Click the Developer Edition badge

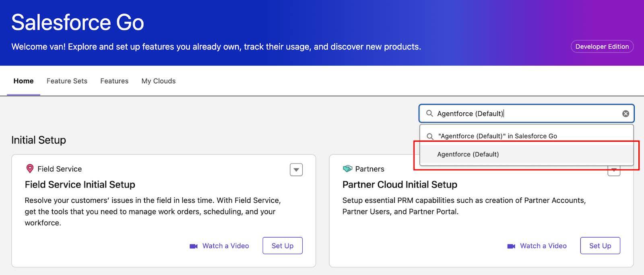tap(602, 46)
